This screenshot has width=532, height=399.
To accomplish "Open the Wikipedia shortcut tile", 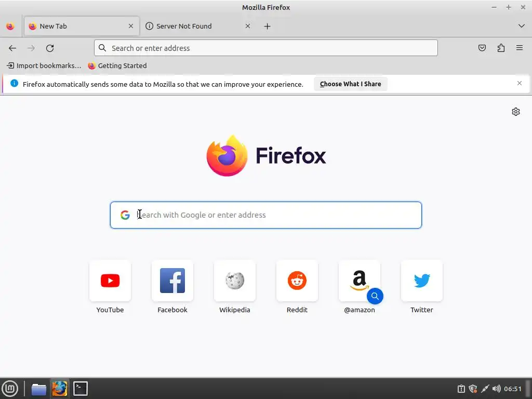I will [x=235, y=281].
